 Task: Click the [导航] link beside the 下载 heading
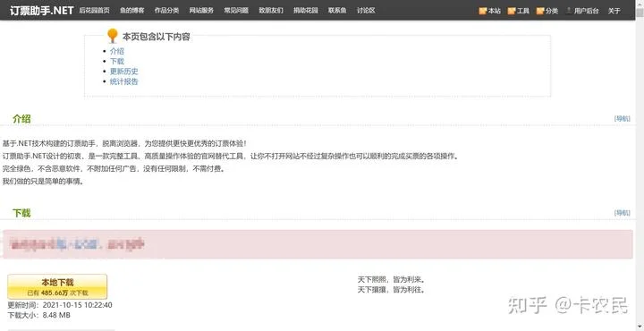pos(622,213)
